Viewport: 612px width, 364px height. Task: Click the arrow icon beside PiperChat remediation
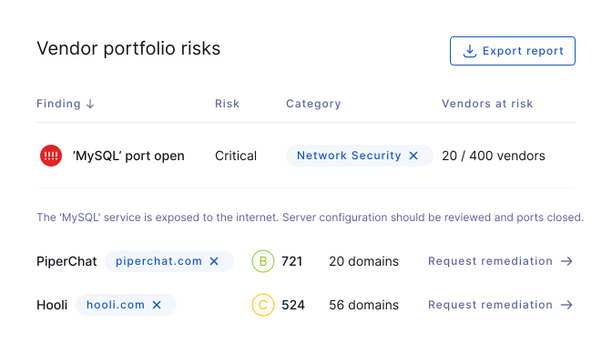(566, 261)
